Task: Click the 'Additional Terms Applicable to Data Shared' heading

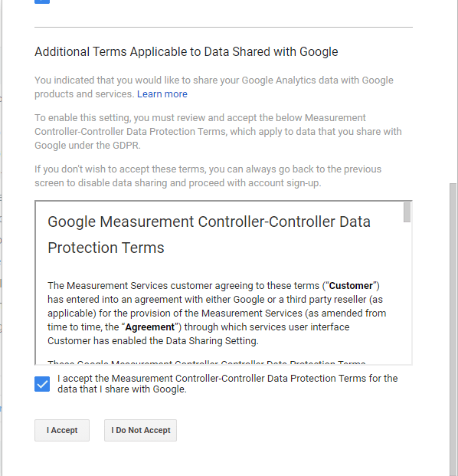Action: click(186, 52)
